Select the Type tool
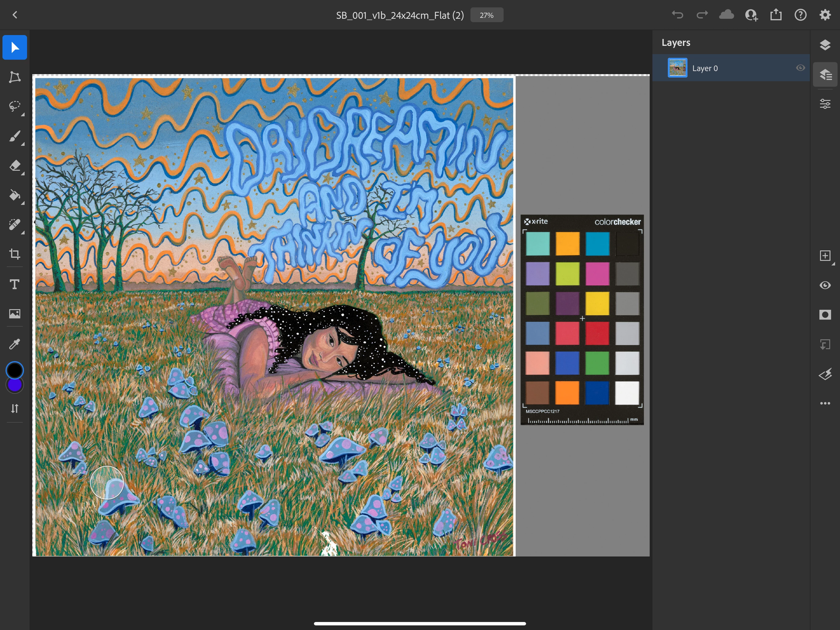Image resolution: width=840 pixels, height=630 pixels. [14, 284]
